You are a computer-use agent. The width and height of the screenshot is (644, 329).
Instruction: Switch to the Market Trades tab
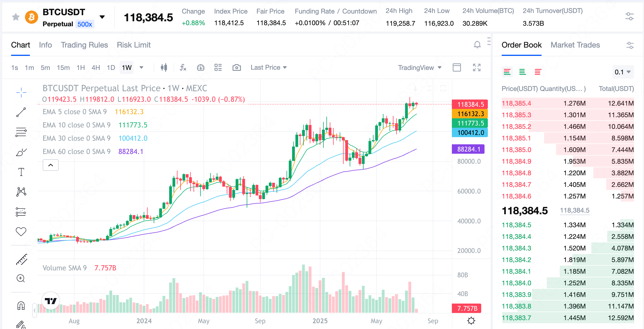coord(575,45)
